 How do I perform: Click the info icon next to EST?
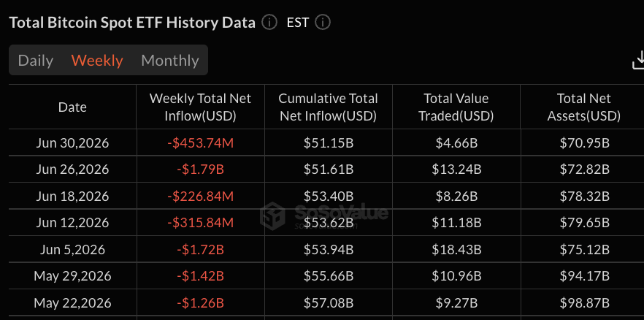[323, 22]
